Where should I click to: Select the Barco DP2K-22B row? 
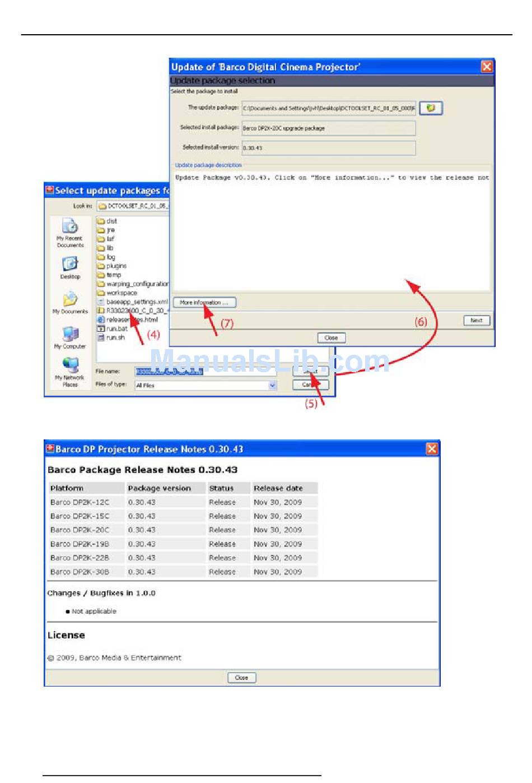click(x=183, y=558)
